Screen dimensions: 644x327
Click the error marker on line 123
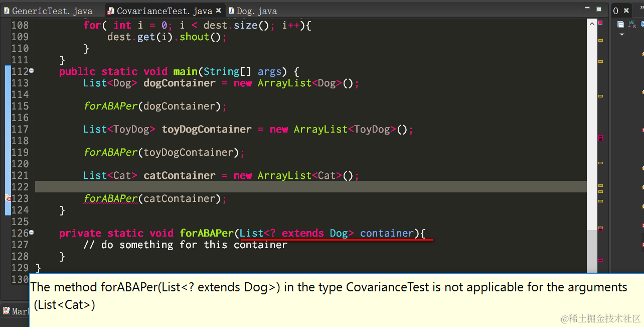pyautogui.click(x=8, y=198)
